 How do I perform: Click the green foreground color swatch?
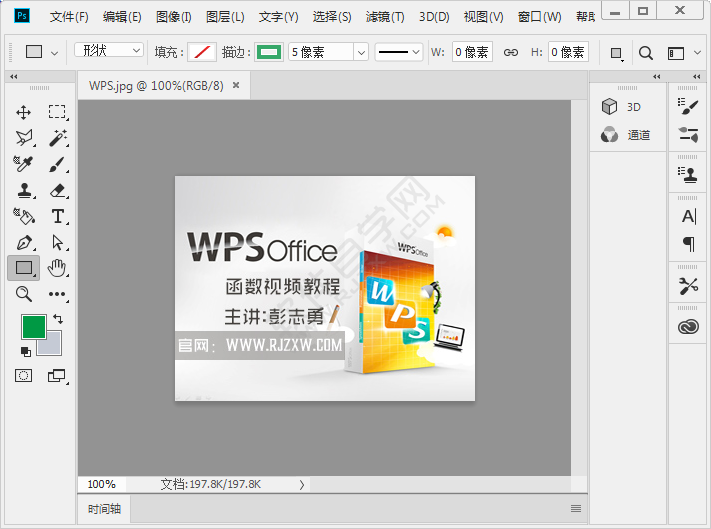pos(34,327)
